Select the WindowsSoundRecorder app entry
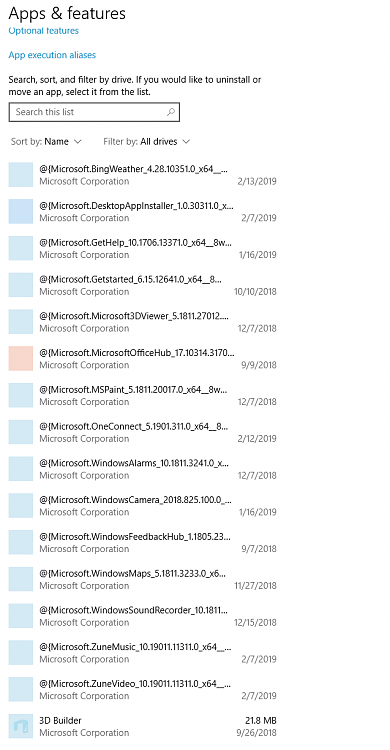This screenshot has height=750, width=390. [x=143, y=616]
